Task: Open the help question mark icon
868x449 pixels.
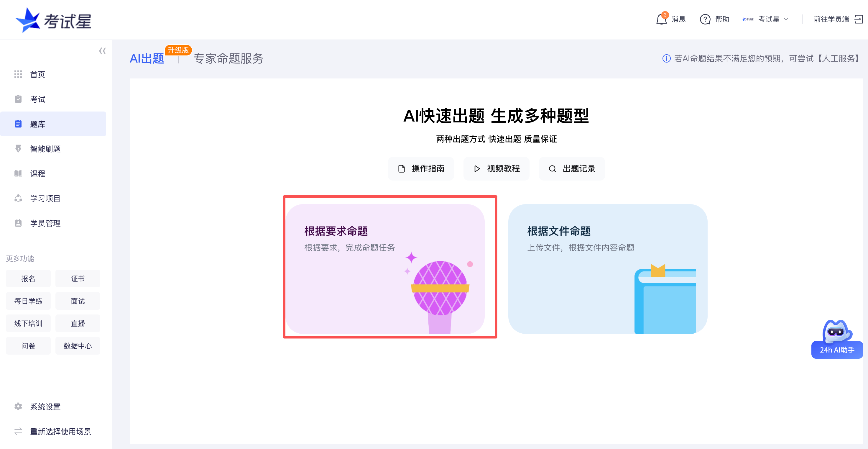Action: pos(705,19)
